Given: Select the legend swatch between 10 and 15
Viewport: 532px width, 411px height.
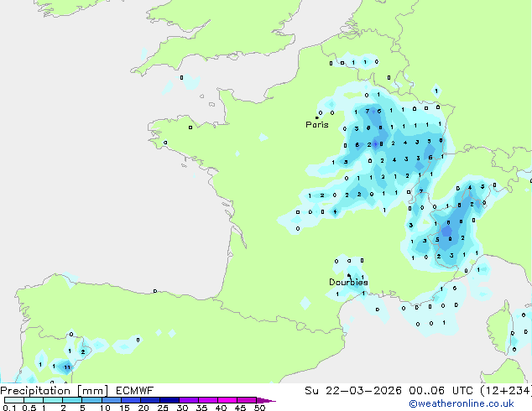Looking at the screenshot, I should click(x=111, y=400).
